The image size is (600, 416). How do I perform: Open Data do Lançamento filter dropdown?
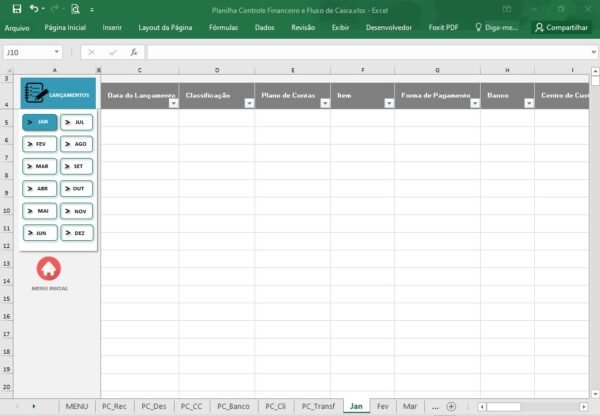point(174,103)
